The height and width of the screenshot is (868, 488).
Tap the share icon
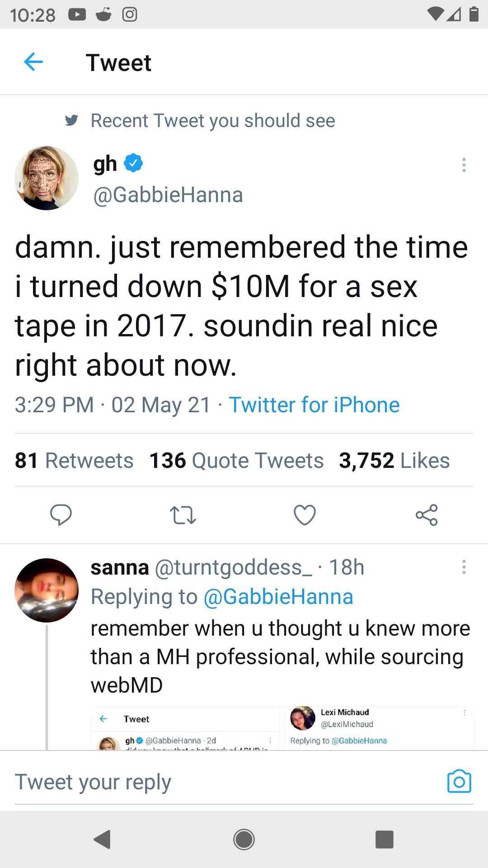coord(427,515)
